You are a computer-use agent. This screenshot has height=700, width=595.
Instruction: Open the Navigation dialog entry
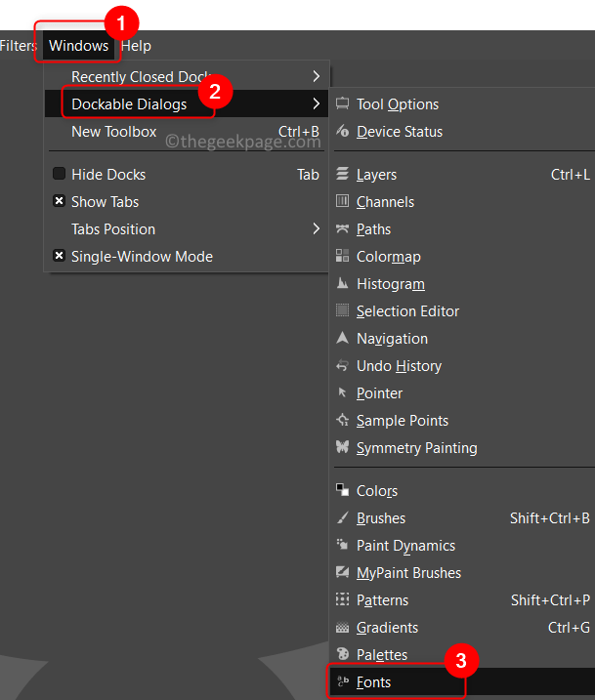click(463, 339)
